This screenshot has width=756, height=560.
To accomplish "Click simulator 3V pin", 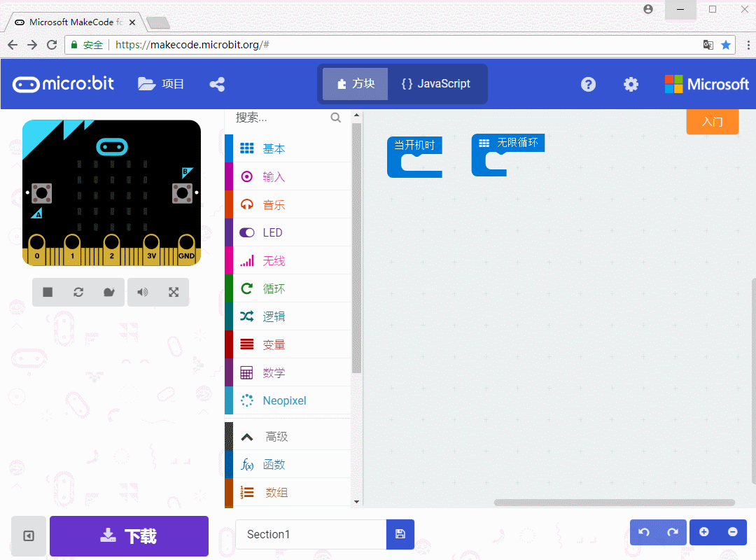I will click(151, 249).
